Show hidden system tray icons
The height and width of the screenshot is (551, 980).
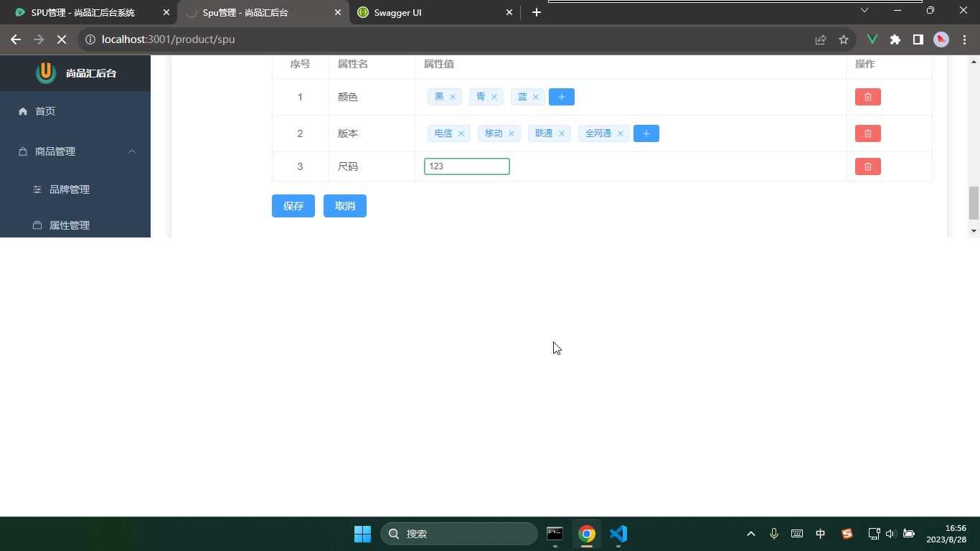(x=751, y=534)
